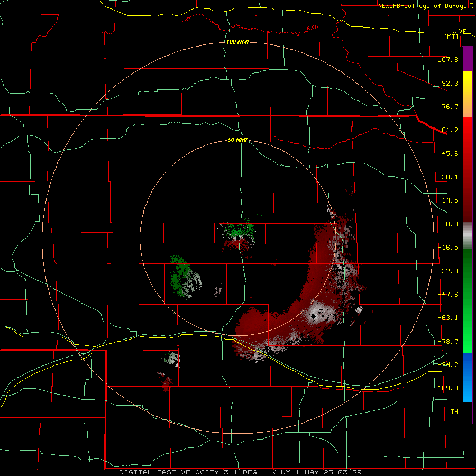The height and width of the screenshot is (476, 476).
Task: Select the 107.8 legend value
Action: tap(448, 59)
